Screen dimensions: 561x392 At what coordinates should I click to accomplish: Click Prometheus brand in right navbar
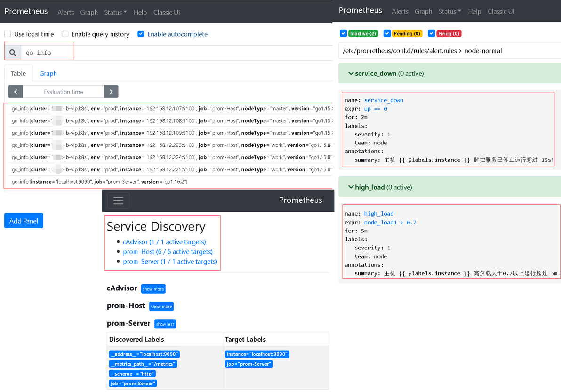(x=361, y=10)
